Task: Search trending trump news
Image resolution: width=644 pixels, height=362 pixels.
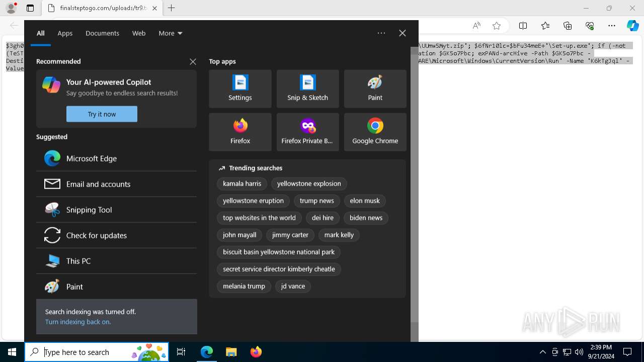Action: pyautogui.click(x=316, y=201)
